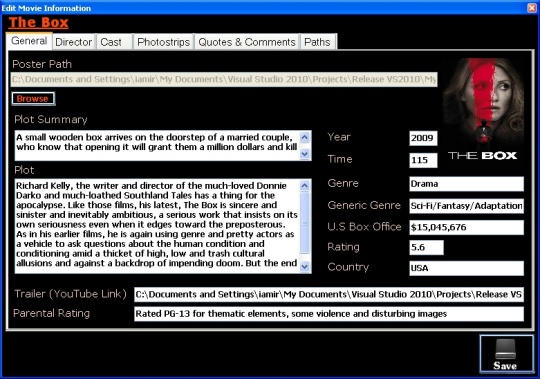Click the Generic Genre field
The width and height of the screenshot is (540, 379).
pos(466,206)
